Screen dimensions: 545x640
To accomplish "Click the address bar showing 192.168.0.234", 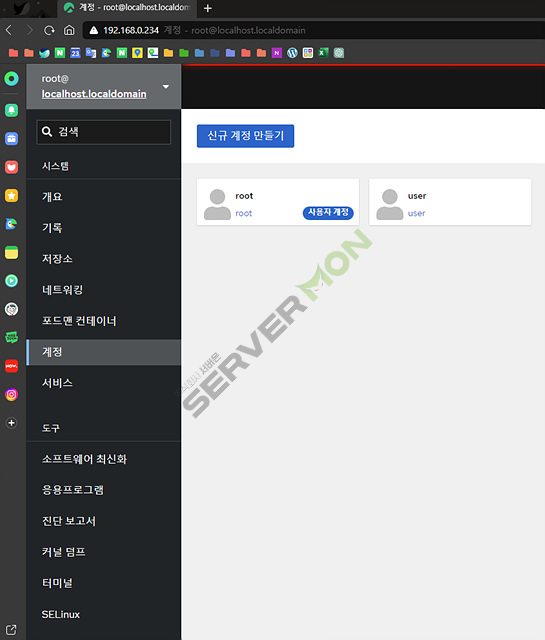I will pyautogui.click(x=314, y=30).
